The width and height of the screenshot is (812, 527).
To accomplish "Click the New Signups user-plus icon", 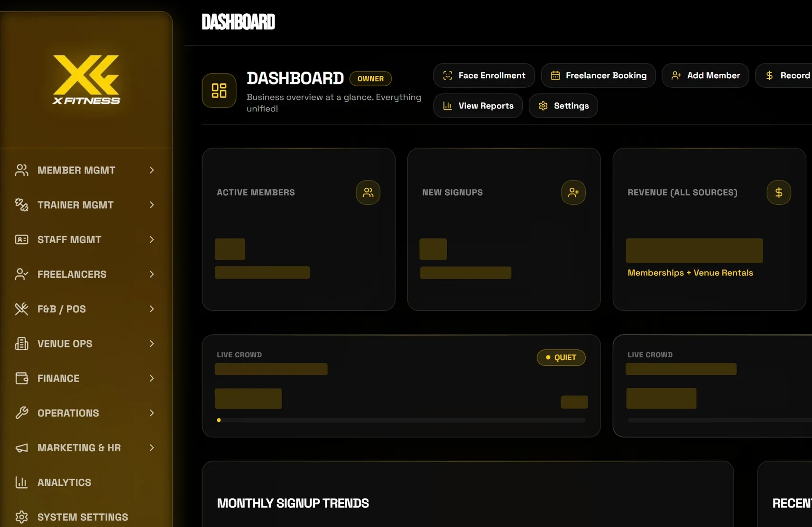I will pyautogui.click(x=573, y=192).
